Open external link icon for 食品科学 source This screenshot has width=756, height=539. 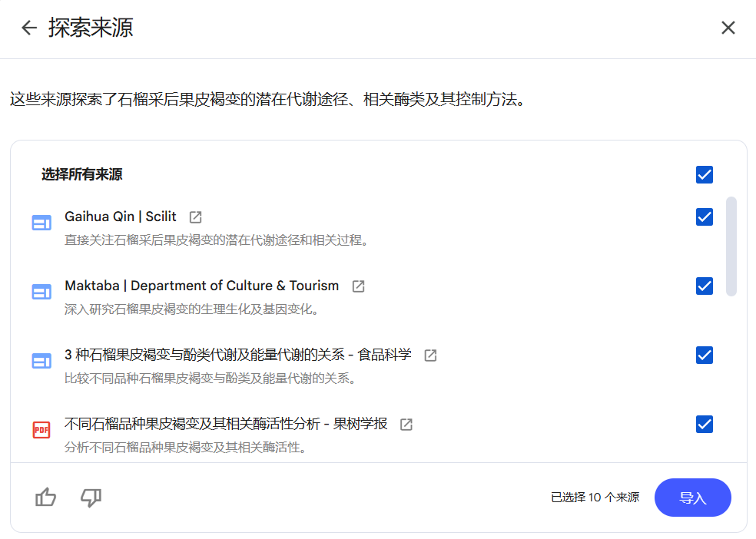click(x=430, y=355)
